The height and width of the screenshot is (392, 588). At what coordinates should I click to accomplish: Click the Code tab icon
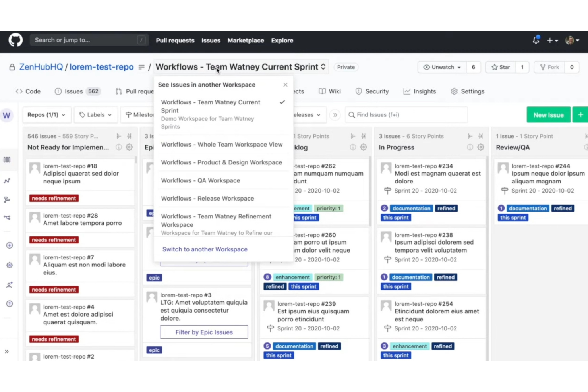19,91
